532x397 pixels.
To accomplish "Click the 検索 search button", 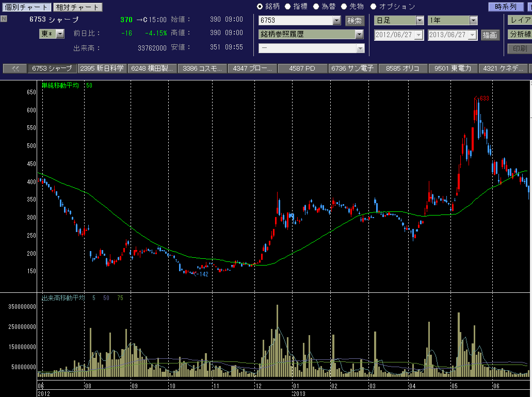I will tap(355, 21).
